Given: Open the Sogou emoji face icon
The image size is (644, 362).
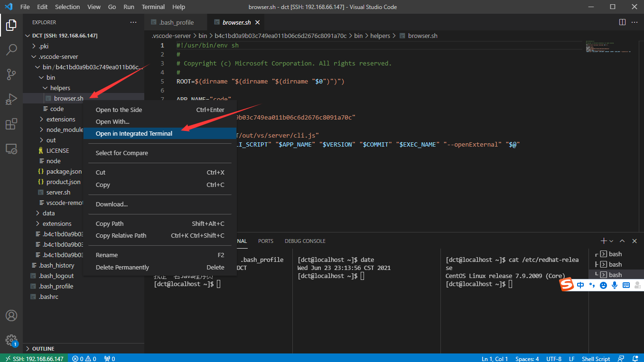Looking at the screenshot, I should [603, 285].
